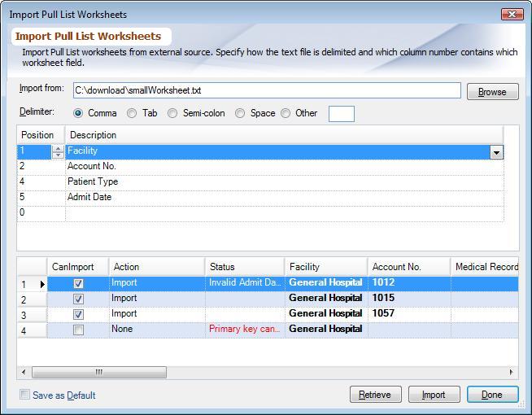Select the Tab delimiter option
This screenshot has width=532, height=415.
[x=132, y=113]
